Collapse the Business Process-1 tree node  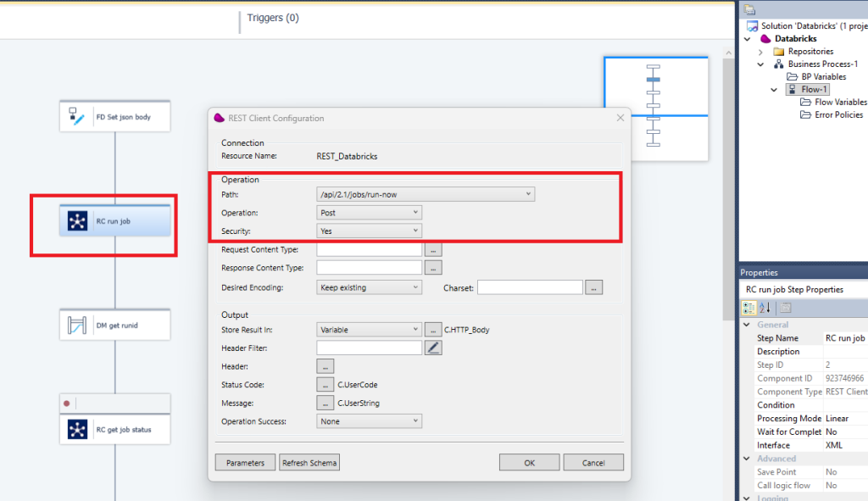coord(760,64)
